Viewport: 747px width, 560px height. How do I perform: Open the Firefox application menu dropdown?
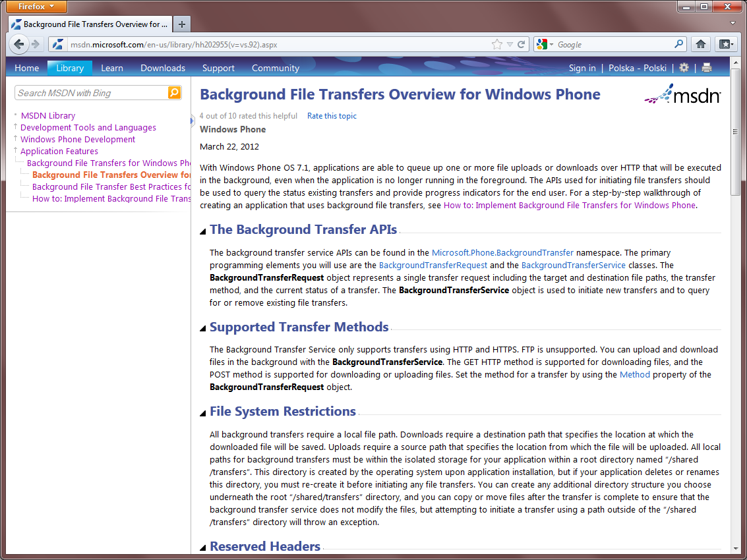coord(37,7)
